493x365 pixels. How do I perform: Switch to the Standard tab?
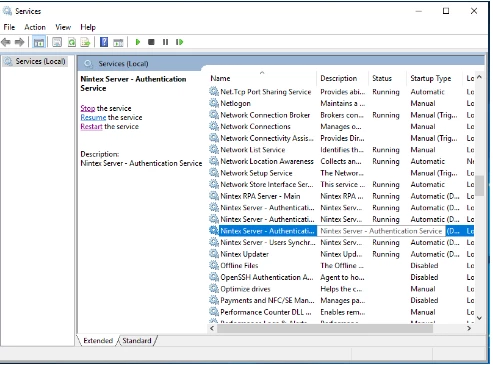[137, 340]
